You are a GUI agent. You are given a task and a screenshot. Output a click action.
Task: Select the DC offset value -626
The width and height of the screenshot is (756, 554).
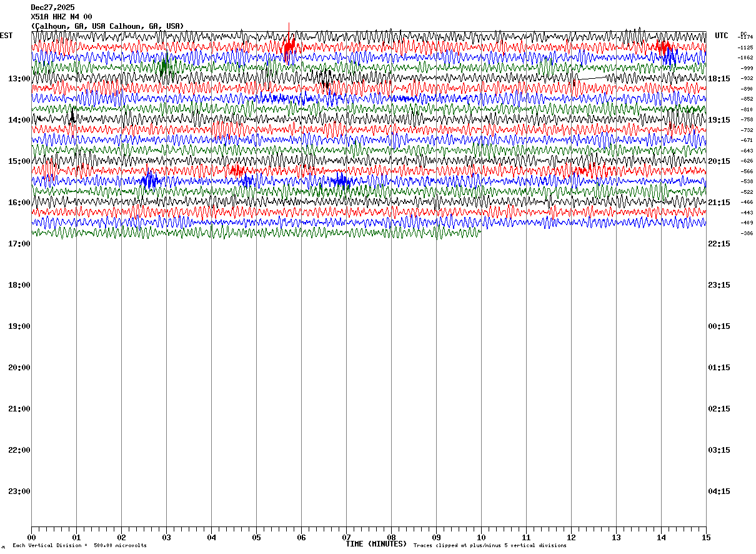(x=747, y=161)
